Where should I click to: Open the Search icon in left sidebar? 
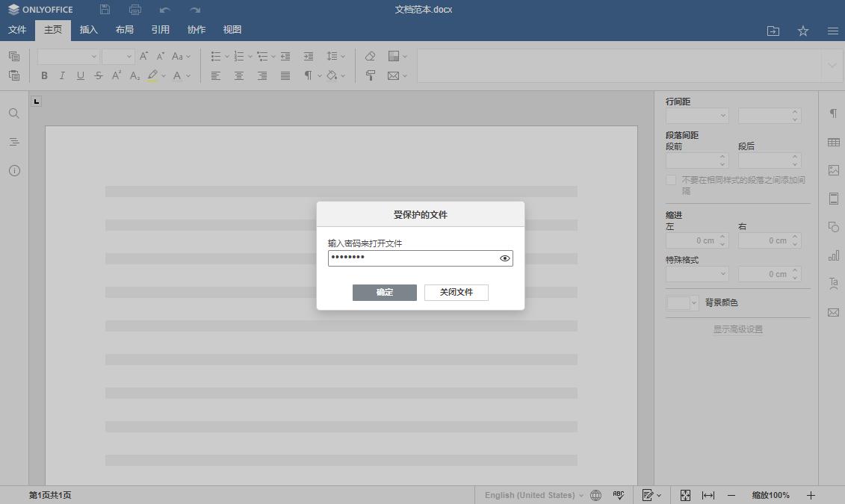[14, 113]
